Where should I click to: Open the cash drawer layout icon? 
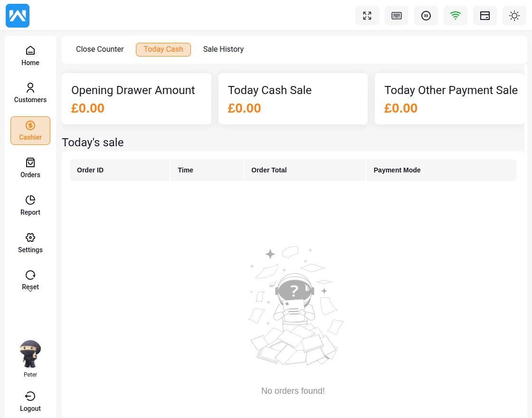pos(485,16)
